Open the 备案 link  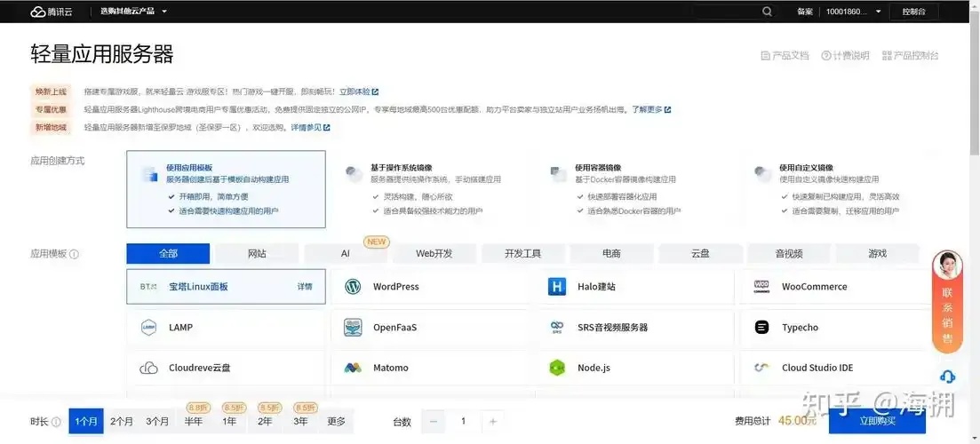click(804, 12)
